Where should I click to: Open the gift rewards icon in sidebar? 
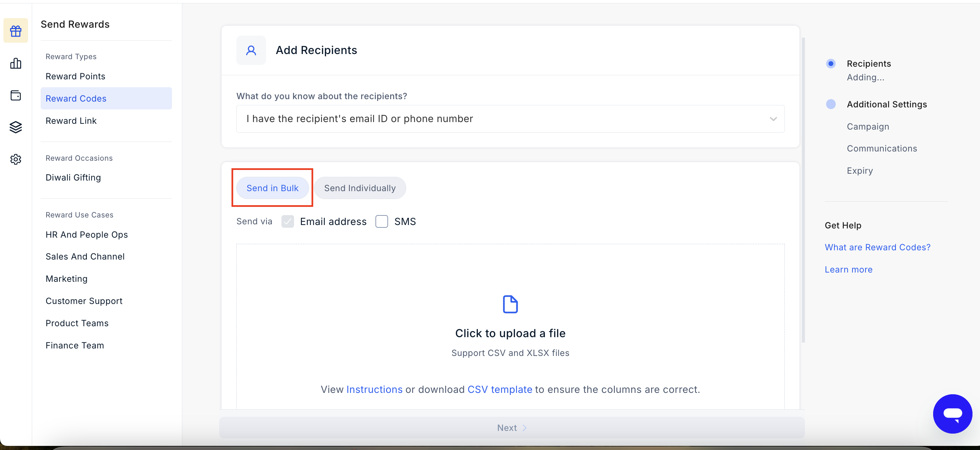(x=16, y=31)
